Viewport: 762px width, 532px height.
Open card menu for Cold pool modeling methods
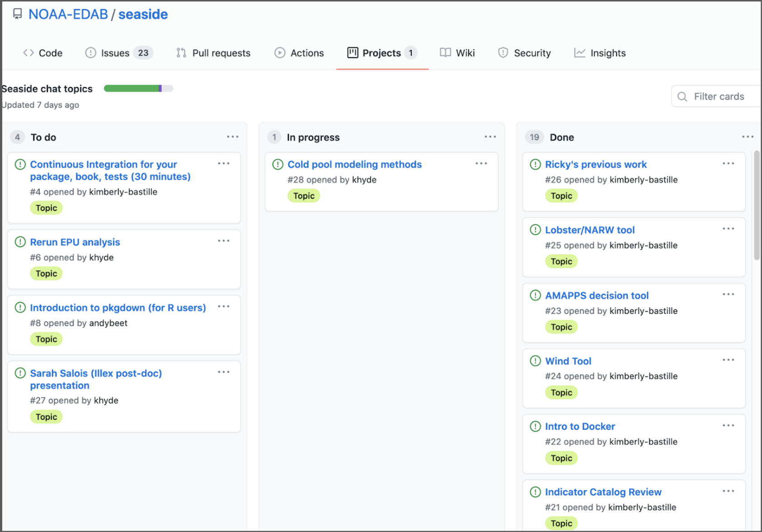pos(481,163)
